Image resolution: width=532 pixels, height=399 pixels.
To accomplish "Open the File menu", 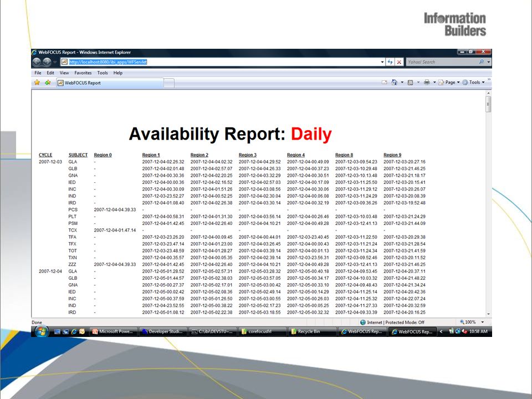I will coord(38,73).
